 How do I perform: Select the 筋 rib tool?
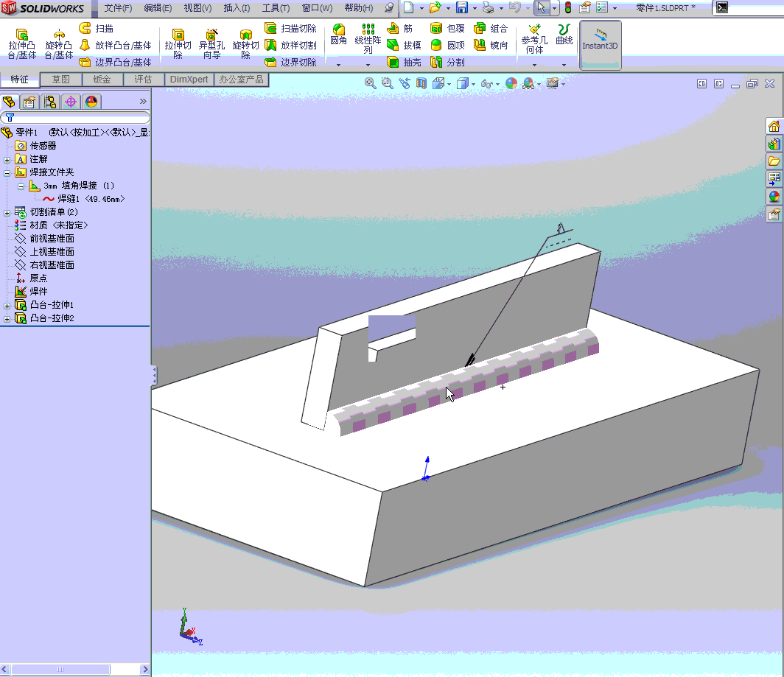tap(399, 29)
